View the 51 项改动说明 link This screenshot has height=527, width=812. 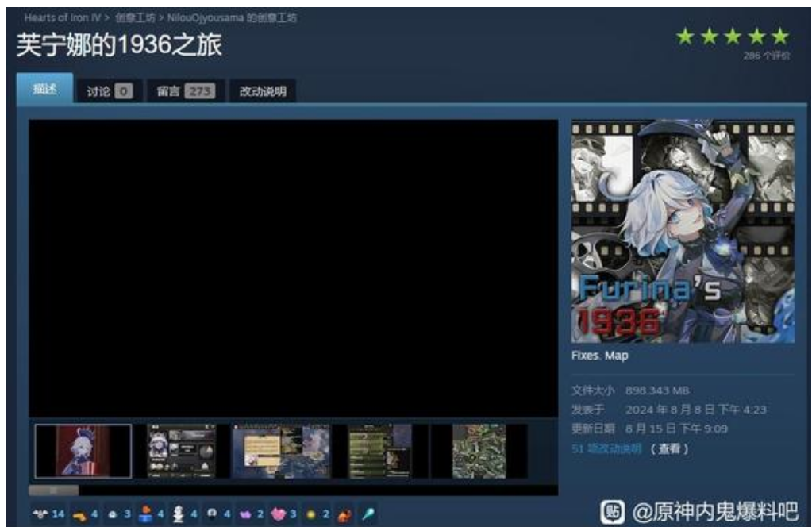(606, 448)
